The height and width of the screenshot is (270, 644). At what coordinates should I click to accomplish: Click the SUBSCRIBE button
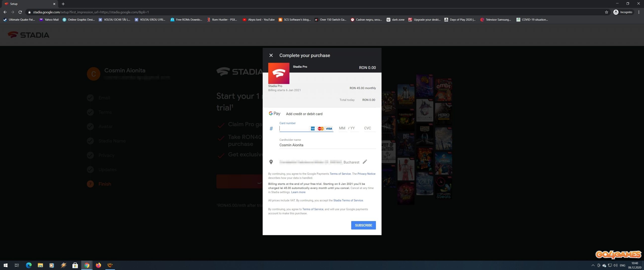pos(363,225)
